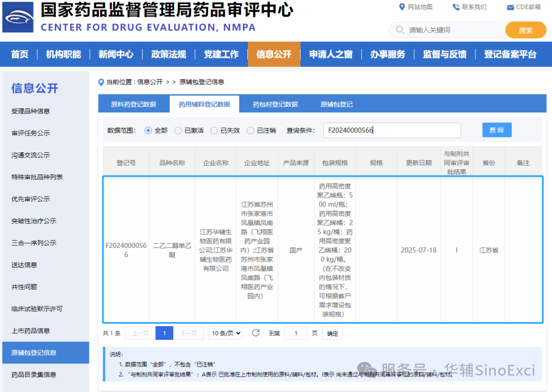The width and height of the screenshot is (552, 392).
Task: Open 上市药品信息 in sidebar
Action: pos(31,331)
